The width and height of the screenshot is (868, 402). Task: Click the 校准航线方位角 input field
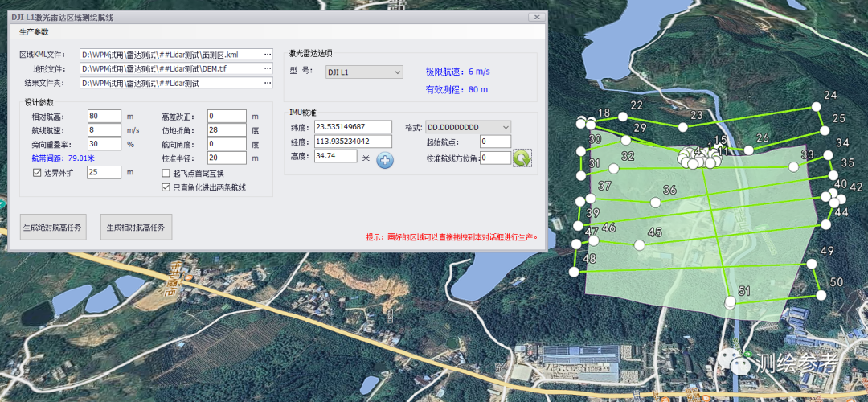point(495,158)
